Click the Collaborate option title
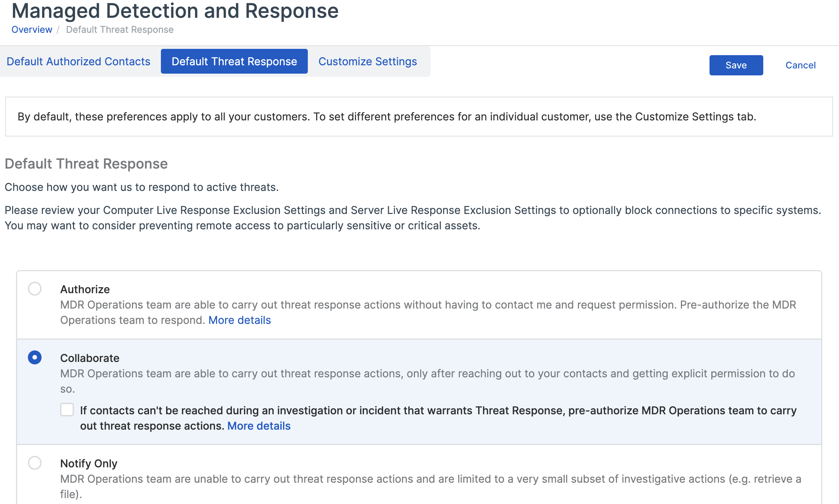Image resolution: width=839 pixels, height=504 pixels. [90, 358]
